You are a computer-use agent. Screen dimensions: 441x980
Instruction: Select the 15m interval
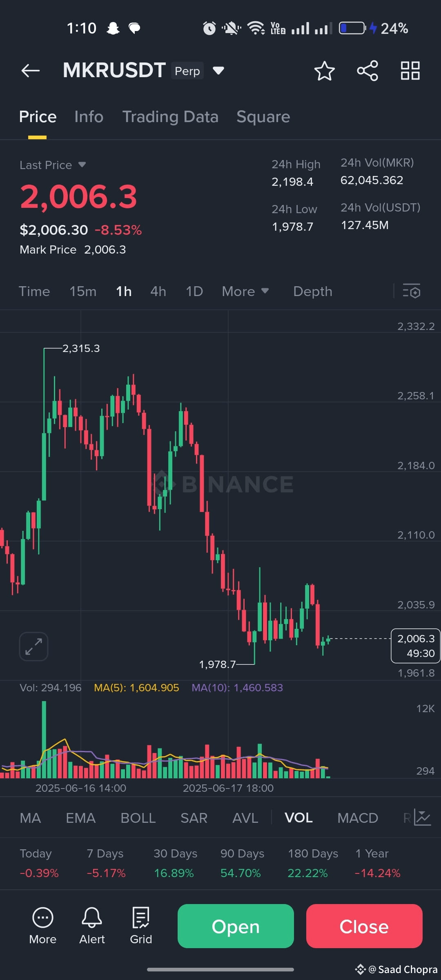pyautogui.click(x=83, y=291)
